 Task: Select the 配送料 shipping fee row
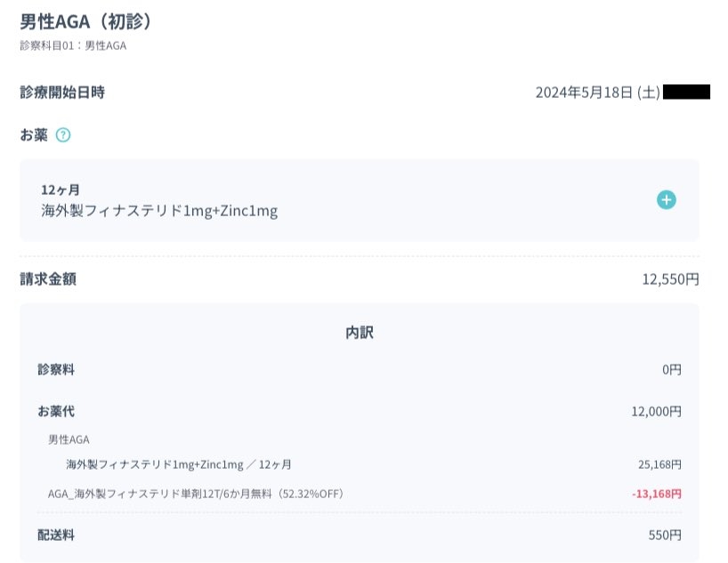pos(56,535)
